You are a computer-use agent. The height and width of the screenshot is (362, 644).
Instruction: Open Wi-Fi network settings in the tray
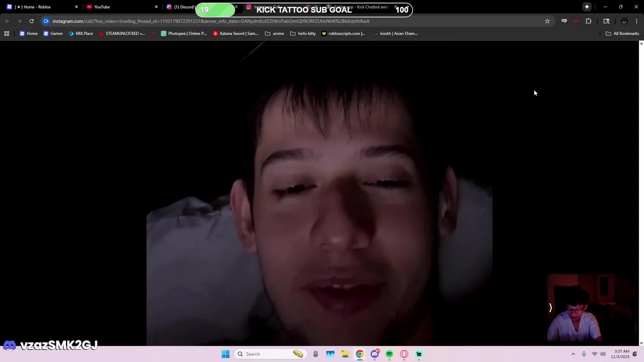594,354
